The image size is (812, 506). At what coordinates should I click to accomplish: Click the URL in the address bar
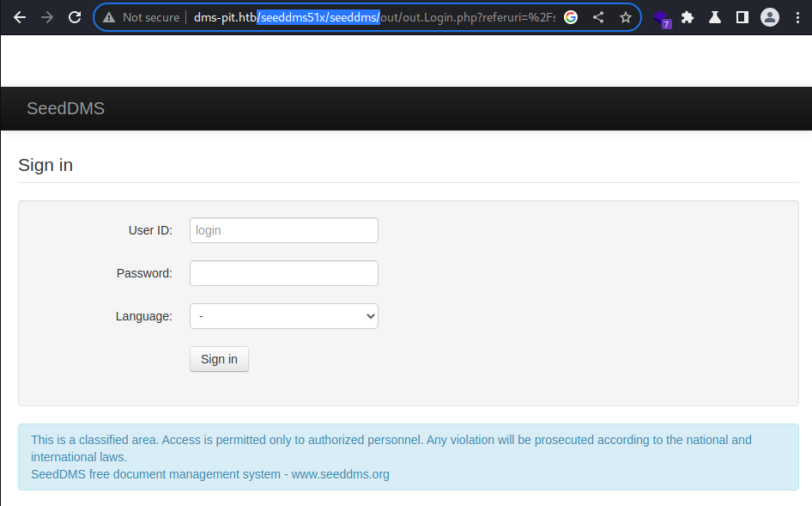[x=374, y=18]
